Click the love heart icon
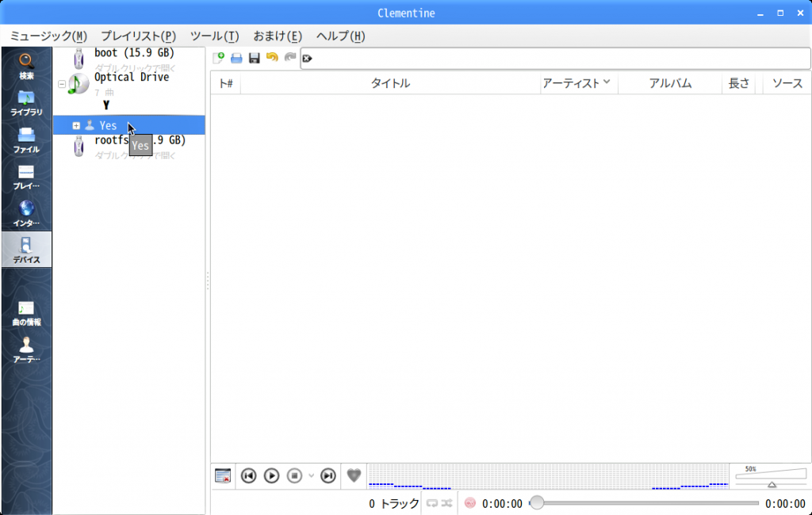The width and height of the screenshot is (812, 515). [x=354, y=475]
